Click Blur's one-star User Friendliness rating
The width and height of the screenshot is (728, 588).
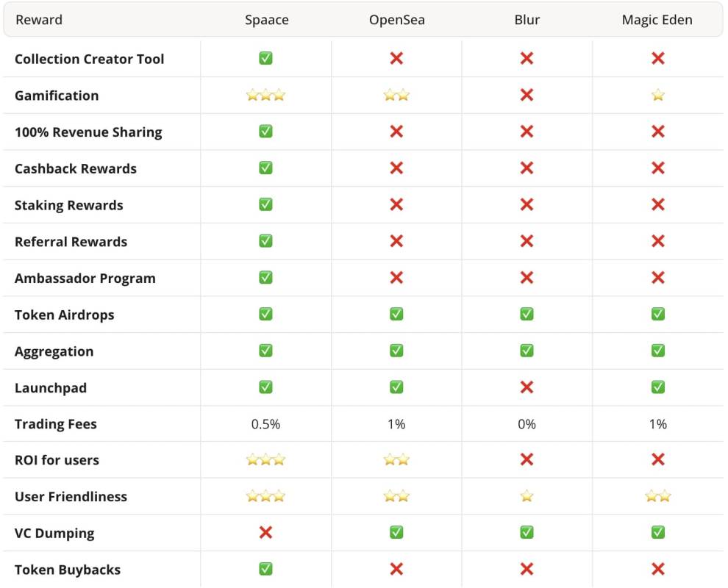(527, 496)
